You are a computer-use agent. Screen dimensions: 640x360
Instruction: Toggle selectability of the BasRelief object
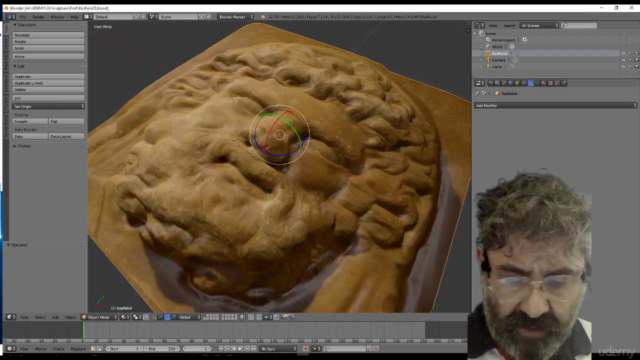point(630,53)
